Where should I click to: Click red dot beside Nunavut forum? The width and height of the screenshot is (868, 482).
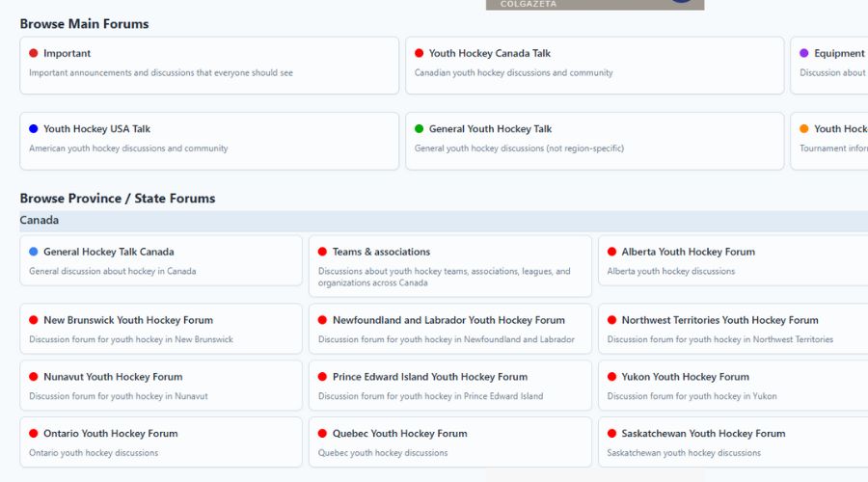tap(33, 377)
